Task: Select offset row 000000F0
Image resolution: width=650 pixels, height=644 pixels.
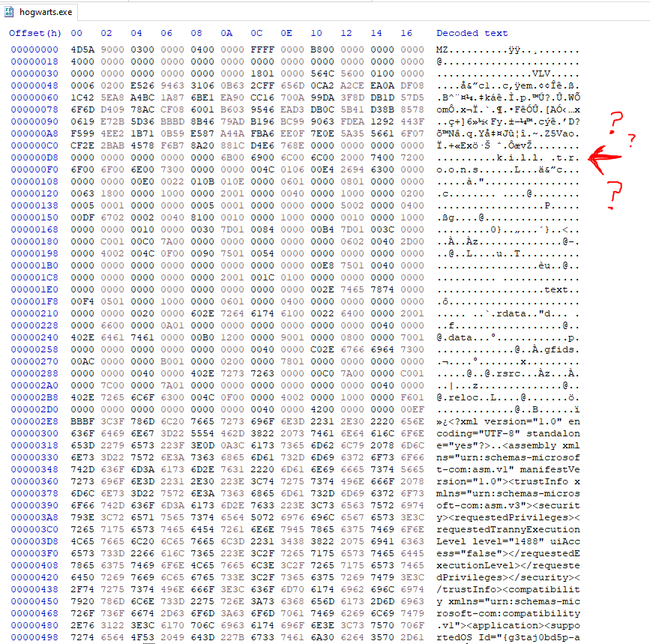Action: click(x=34, y=169)
